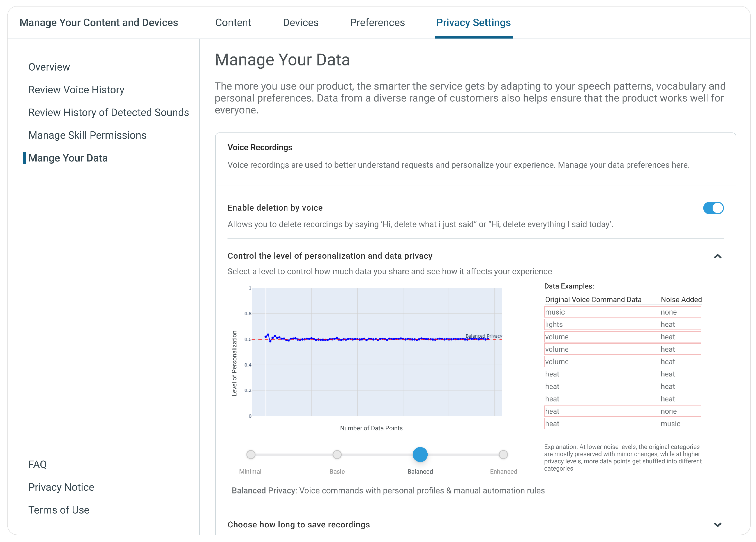Select the Privacy Settings tab
Image resolution: width=756 pixels, height=542 pixels.
click(473, 23)
